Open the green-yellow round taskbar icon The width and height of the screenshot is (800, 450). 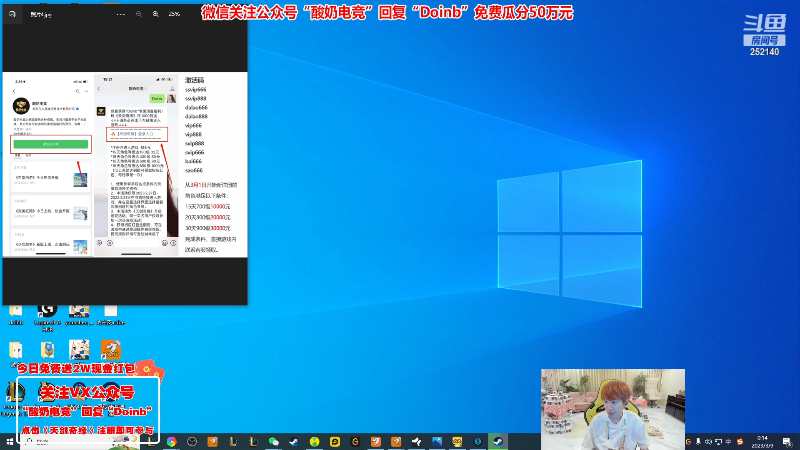point(314,442)
